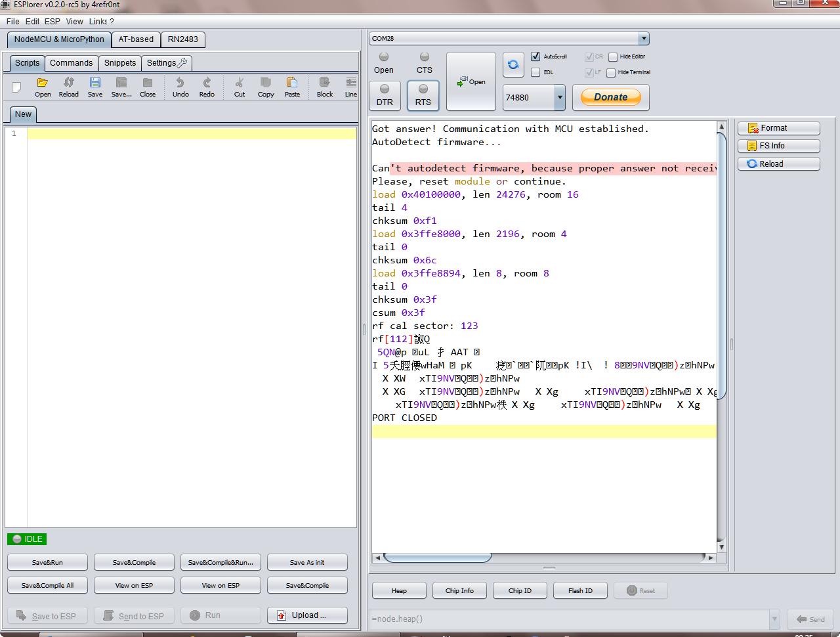Switch to the Commands tab

[72, 63]
